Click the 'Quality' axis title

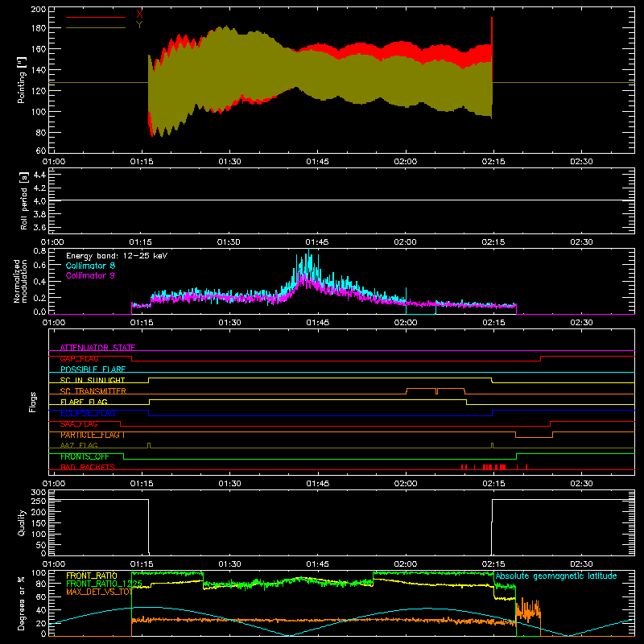[22, 522]
